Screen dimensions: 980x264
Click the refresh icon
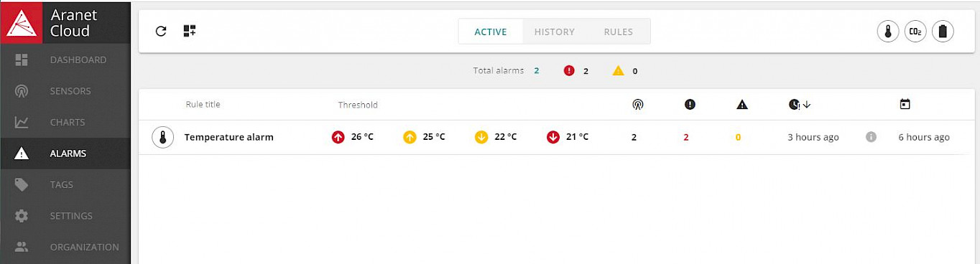click(x=161, y=31)
